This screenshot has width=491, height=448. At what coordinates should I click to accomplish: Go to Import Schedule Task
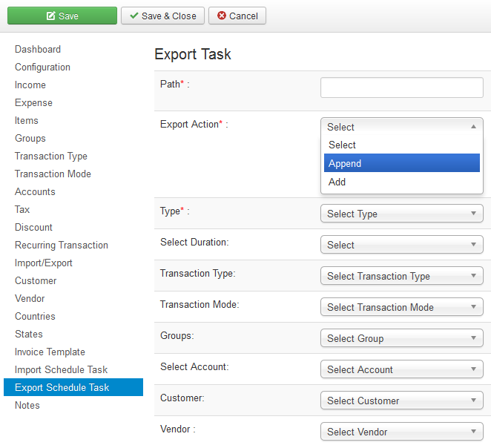pyautogui.click(x=61, y=369)
